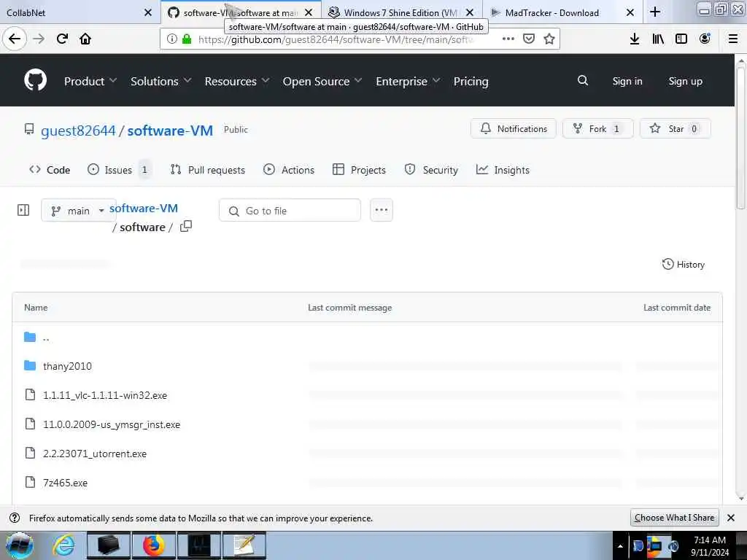Open the Actions tab

pyautogui.click(x=289, y=169)
